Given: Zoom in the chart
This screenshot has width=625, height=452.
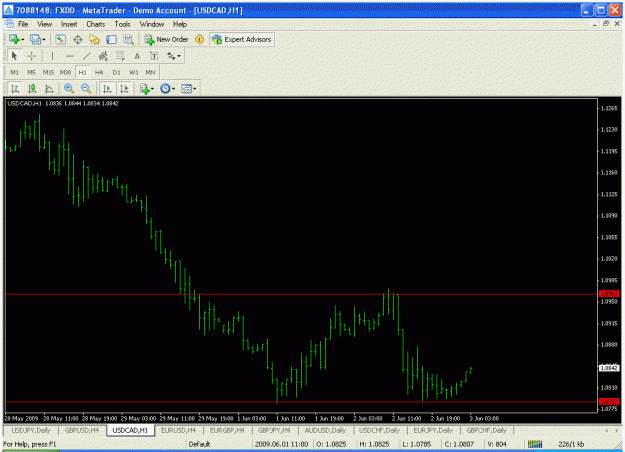Looking at the screenshot, I should point(69,88).
